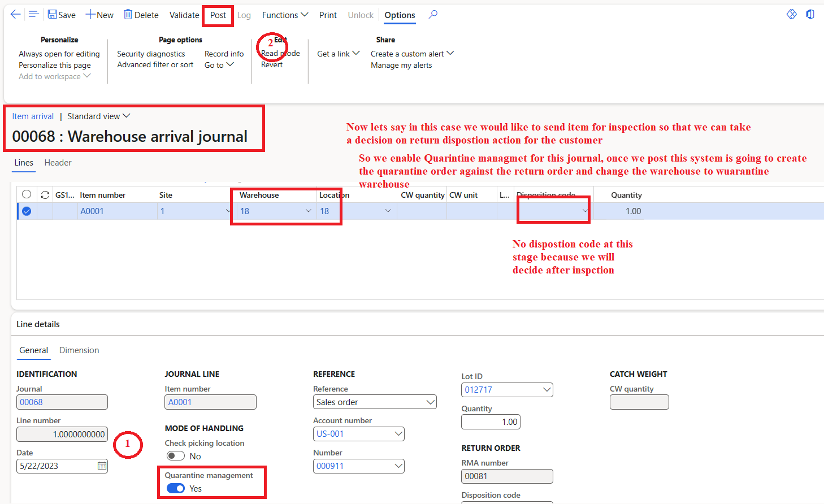The width and height of the screenshot is (824, 504).
Task: Deselect the journal line row checkbox
Action: click(x=26, y=211)
